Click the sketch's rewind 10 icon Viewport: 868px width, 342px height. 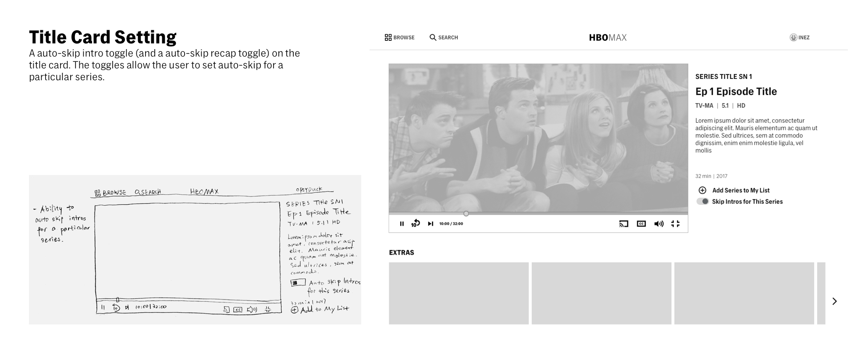[x=116, y=308]
